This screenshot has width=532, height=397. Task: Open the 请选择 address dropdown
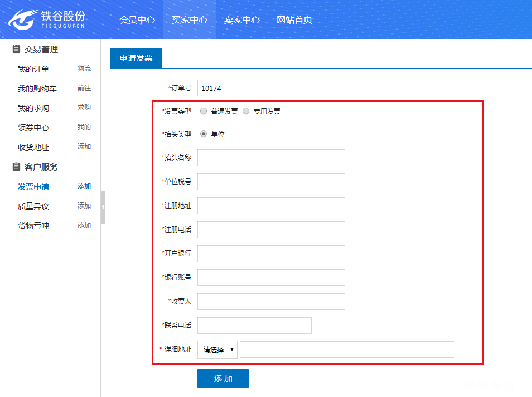tap(217, 350)
